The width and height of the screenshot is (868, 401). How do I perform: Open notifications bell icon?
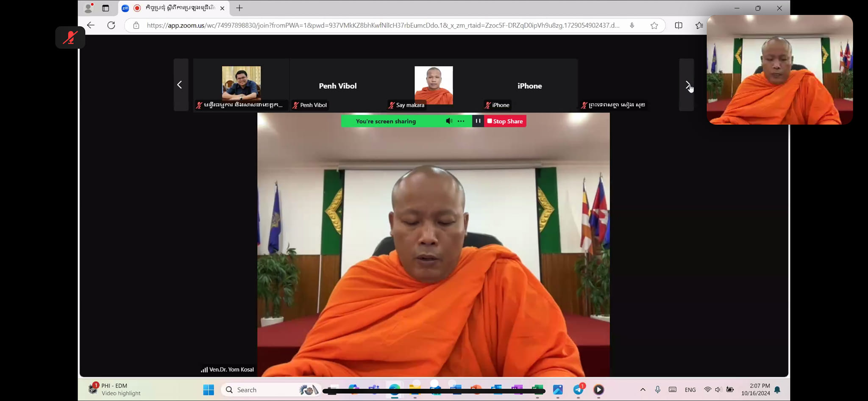point(777,390)
